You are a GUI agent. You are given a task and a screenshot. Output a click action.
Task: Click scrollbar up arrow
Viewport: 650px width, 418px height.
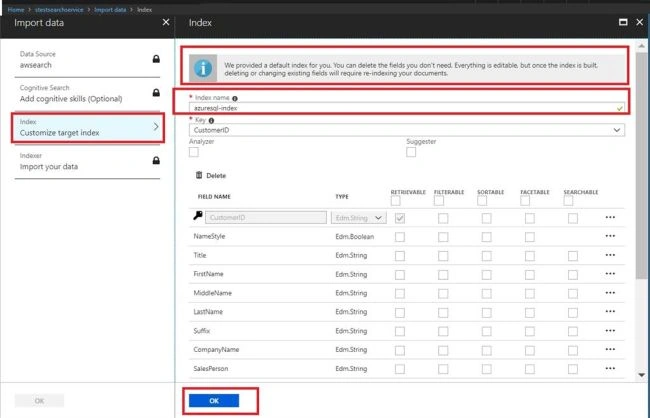tap(642, 45)
